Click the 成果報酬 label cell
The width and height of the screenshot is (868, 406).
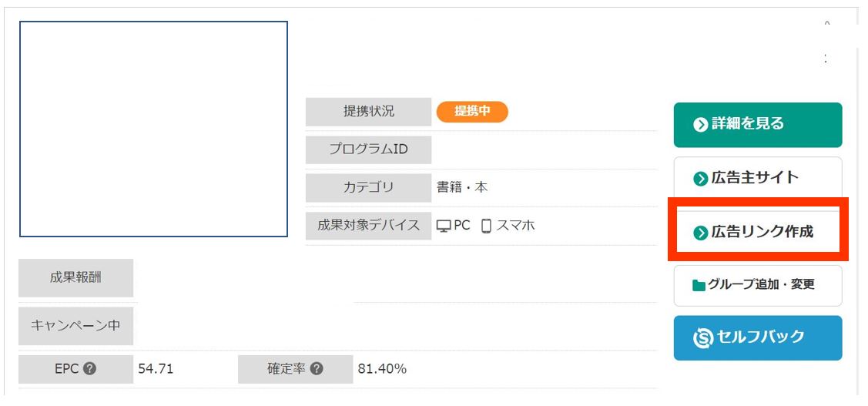point(75,277)
